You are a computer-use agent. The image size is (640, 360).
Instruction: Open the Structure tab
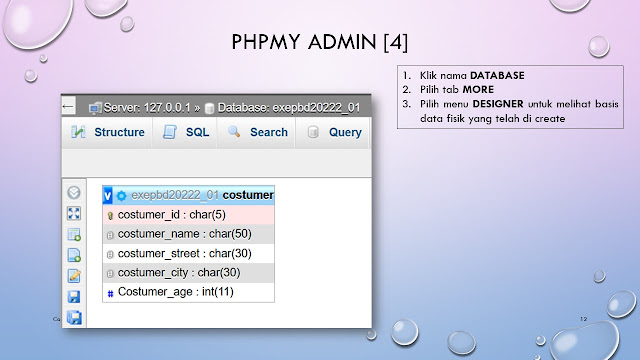107,132
